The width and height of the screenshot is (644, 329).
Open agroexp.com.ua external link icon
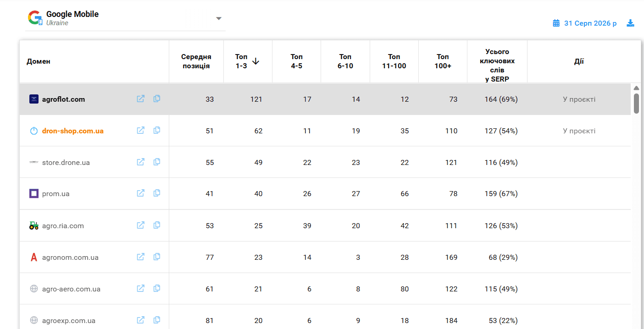(x=141, y=320)
